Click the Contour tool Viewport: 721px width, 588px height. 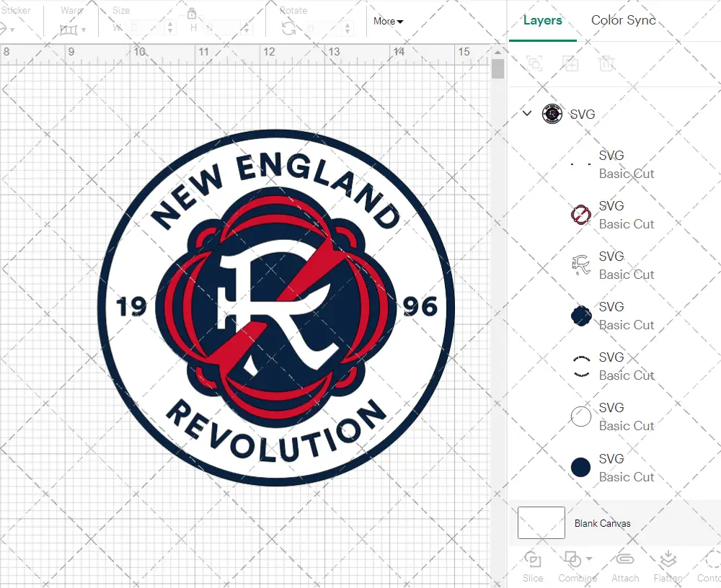[x=709, y=567]
